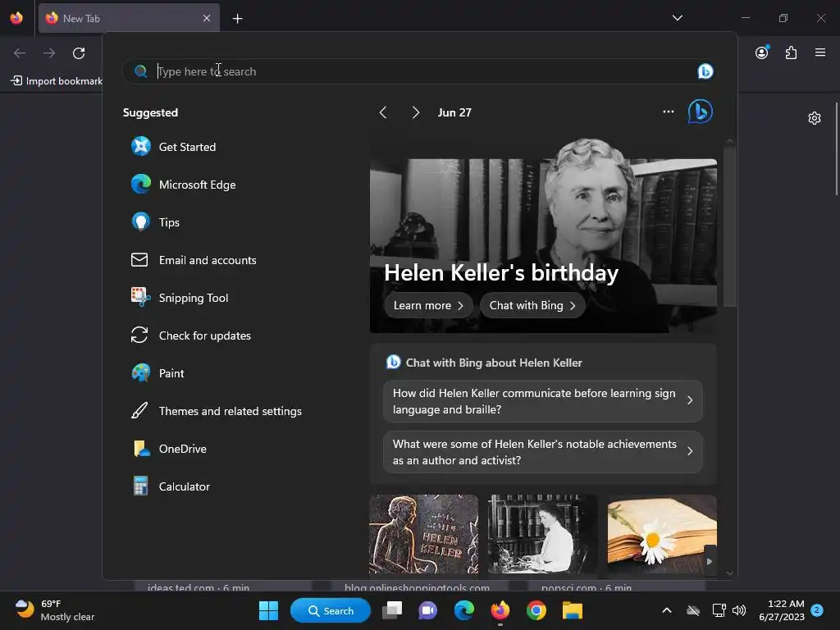Open the clock and date flyout
Viewport: 840px width, 630px height.
pyautogui.click(x=782, y=610)
